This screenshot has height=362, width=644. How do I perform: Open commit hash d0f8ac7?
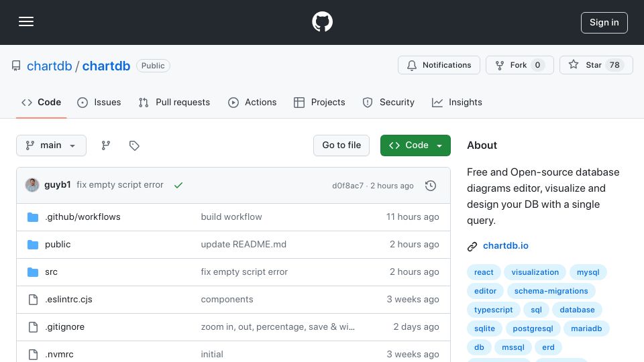coord(347,186)
